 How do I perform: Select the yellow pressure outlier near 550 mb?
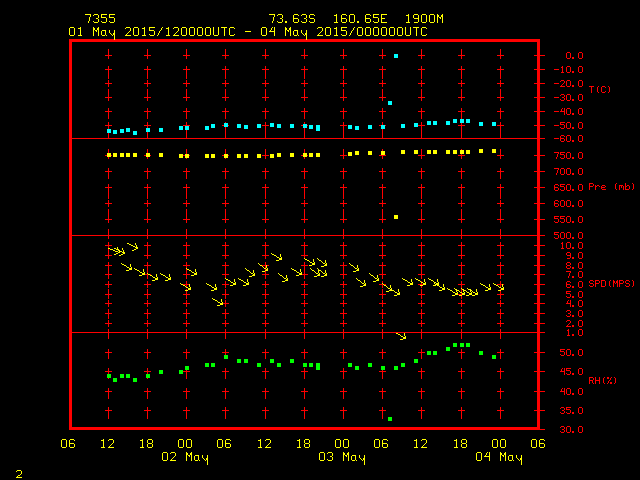(396, 217)
